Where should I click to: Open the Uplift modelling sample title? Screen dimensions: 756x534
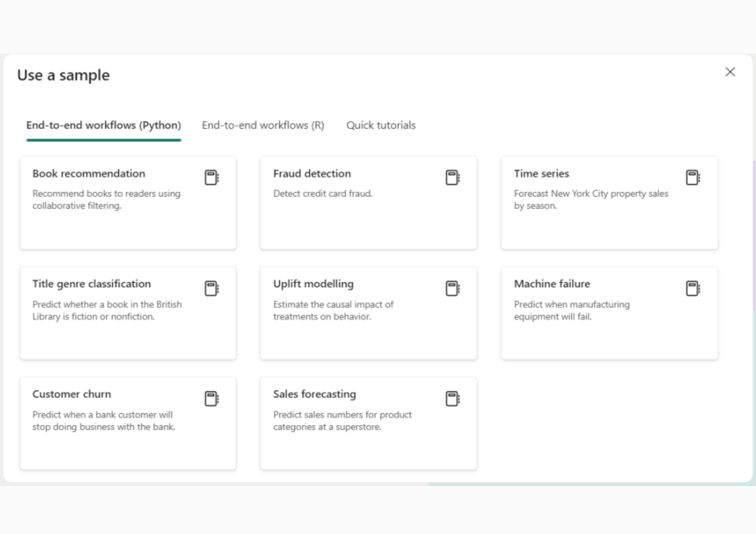click(313, 284)
